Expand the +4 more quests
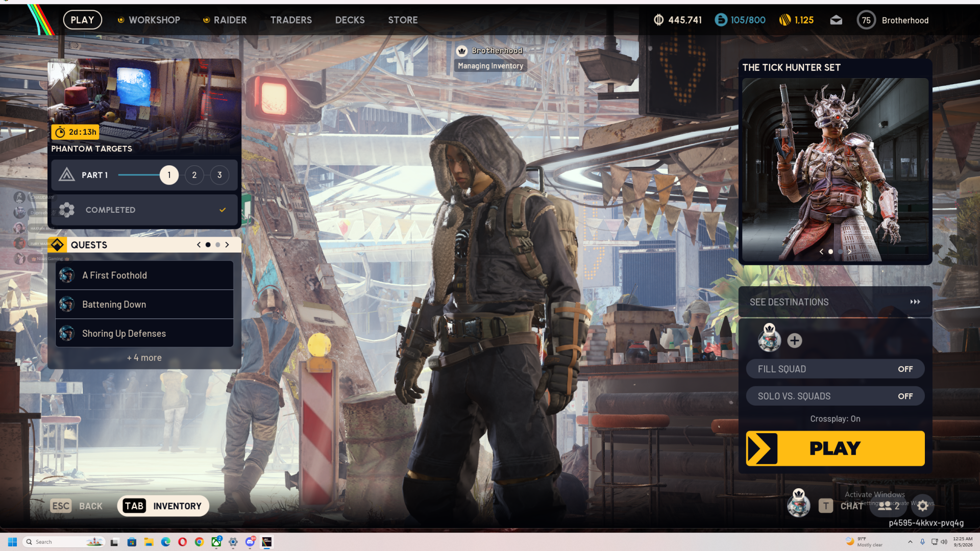Viewport: 980px width, 551px height. pyautogui.click(x=144, y=358)
